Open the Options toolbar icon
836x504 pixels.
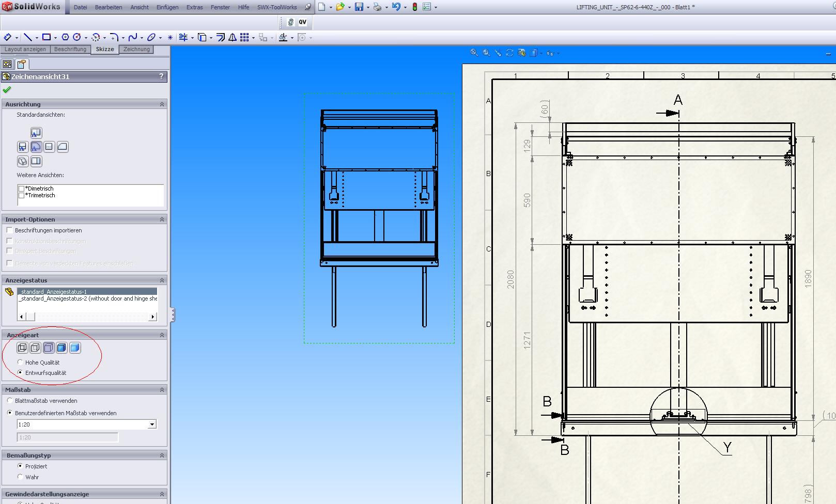tap(427, 7)
